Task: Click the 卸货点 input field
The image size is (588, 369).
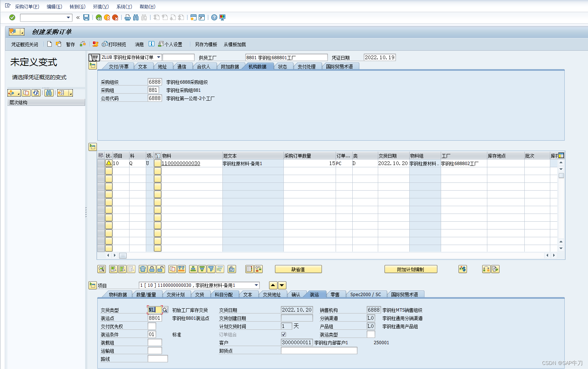Action: [x=319, y=350]
